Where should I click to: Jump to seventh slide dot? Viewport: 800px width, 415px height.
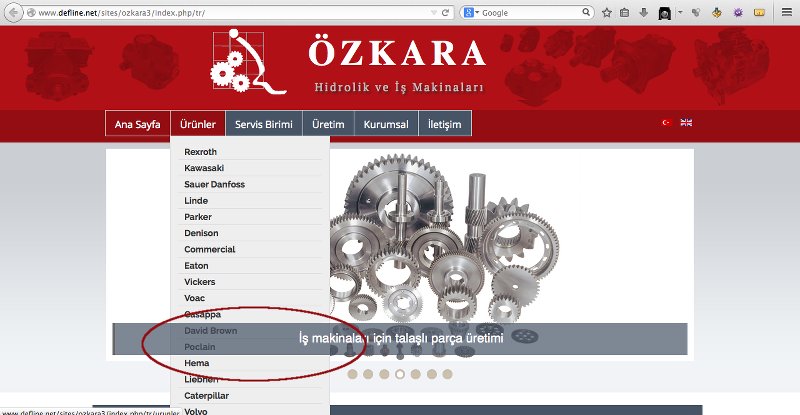[x=447, y=374]
